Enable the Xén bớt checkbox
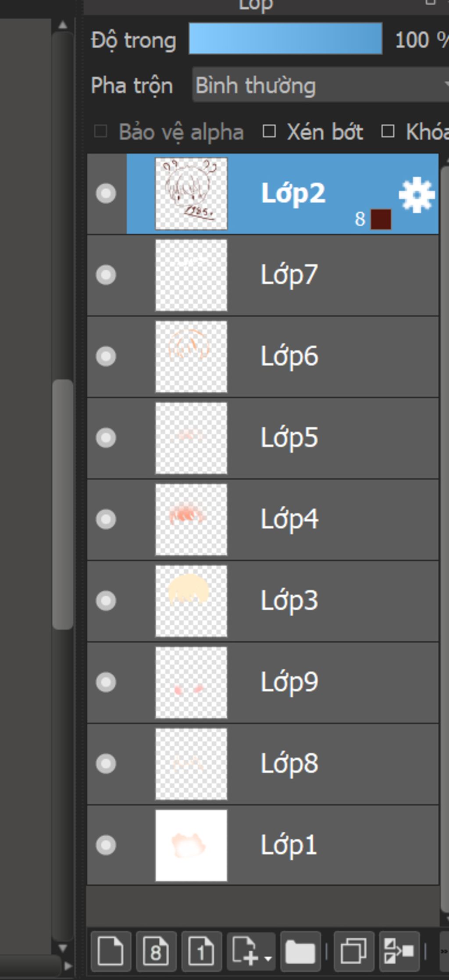The height and width of the screenshot is (980, 449). coord(269,131)
